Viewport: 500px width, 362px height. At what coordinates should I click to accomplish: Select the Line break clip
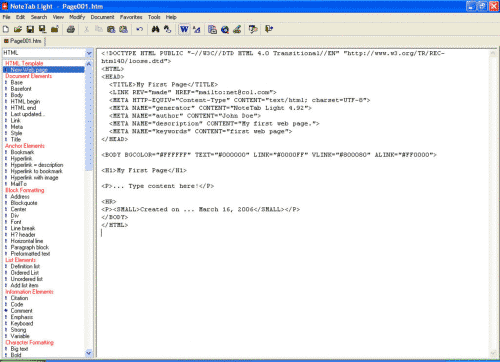[x=23, y=228]
